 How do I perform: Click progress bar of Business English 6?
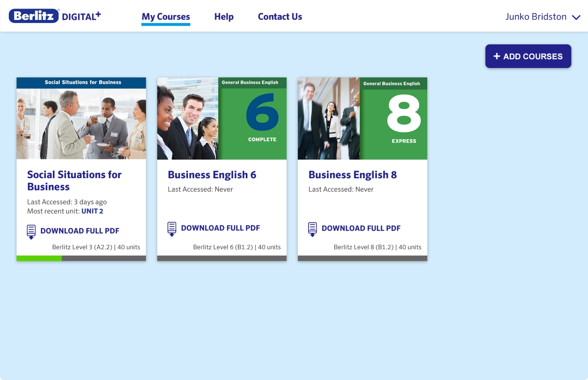tap(222, 258)
